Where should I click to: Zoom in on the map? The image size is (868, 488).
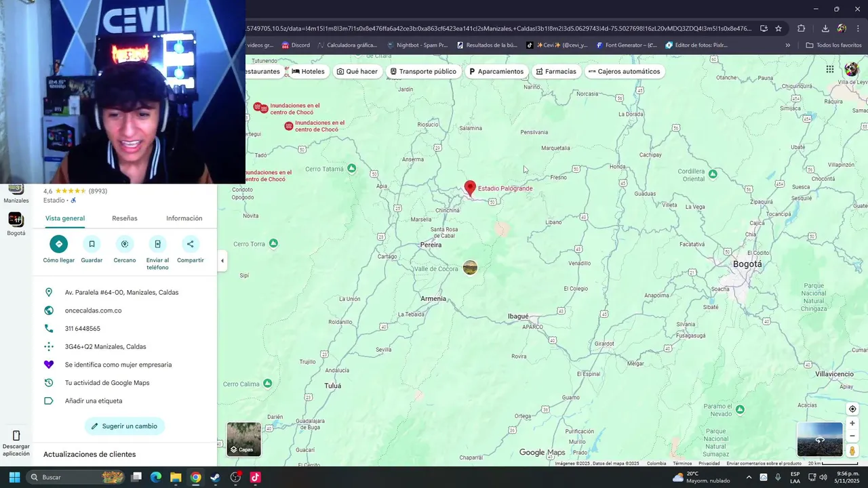pos(852,424)
